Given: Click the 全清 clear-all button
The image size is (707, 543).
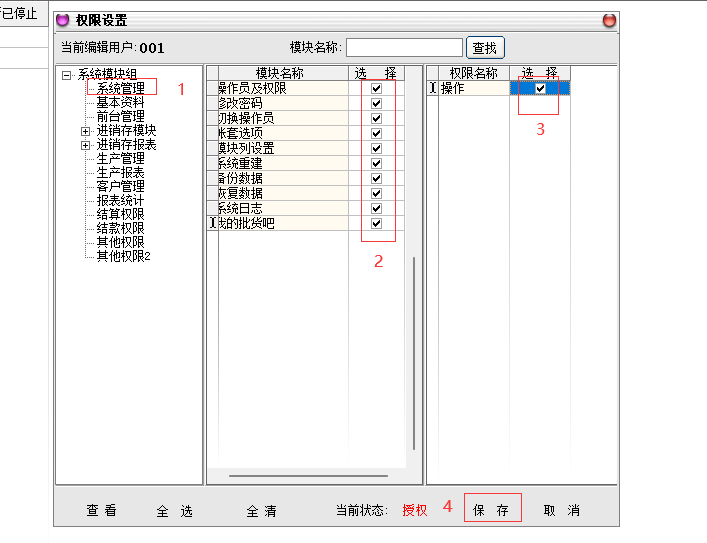Looking at the screenshot, I should [x=261, y=510].
